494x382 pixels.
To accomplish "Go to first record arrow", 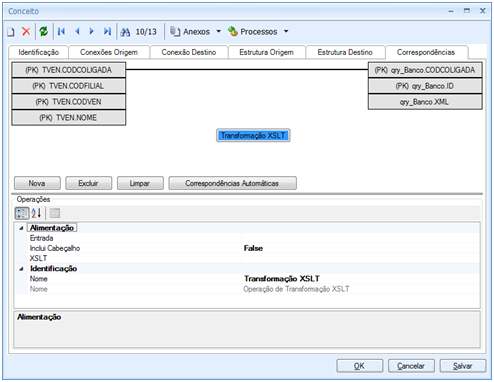I will (61, 31).
